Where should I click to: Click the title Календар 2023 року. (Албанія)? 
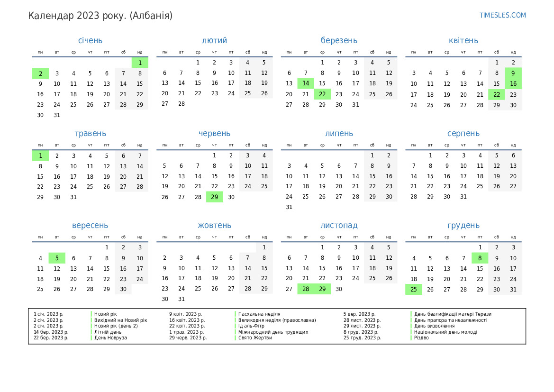[x=100, y=16]
